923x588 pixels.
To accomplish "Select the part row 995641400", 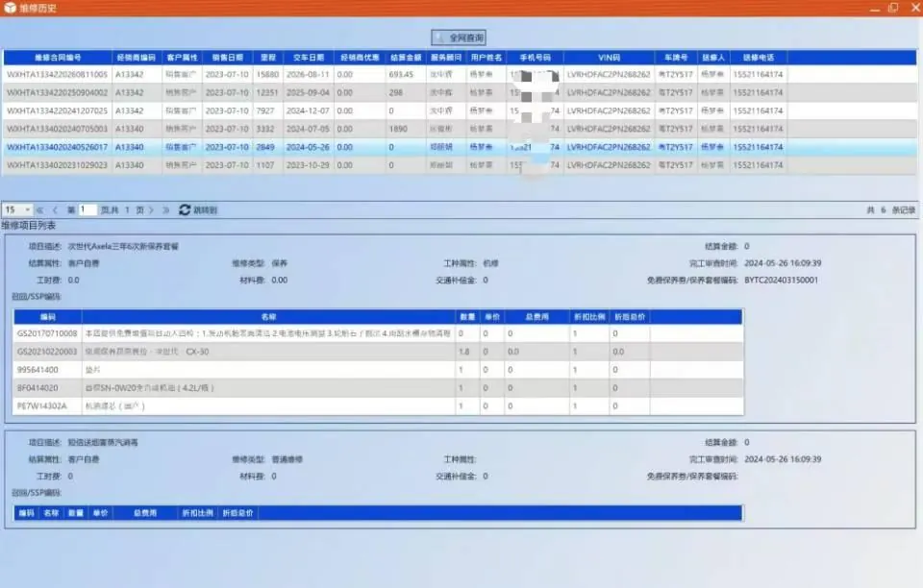I will pos(378,370).
